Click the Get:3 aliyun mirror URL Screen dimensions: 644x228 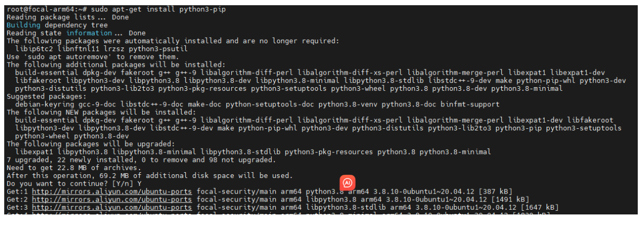(112, 208)
